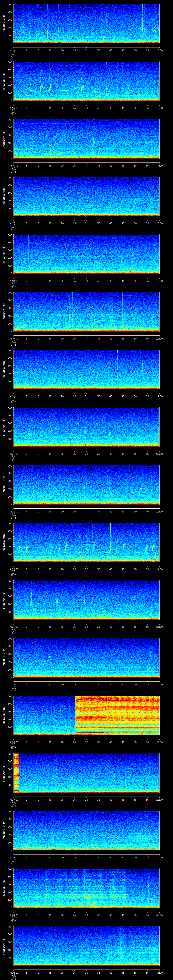Open the spectrogram panel starting at 4:28:00
The height and width of the screenshot is (980, 173).
86,831
